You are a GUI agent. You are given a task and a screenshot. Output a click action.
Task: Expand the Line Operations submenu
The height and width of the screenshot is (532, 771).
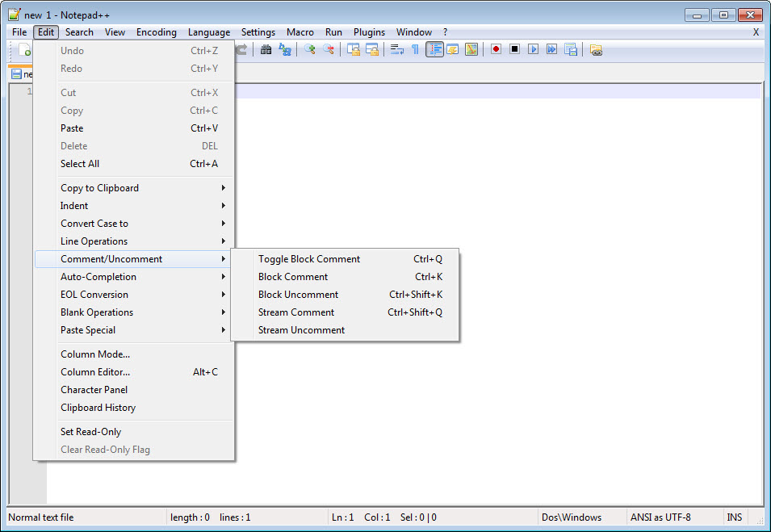point(132,241)
